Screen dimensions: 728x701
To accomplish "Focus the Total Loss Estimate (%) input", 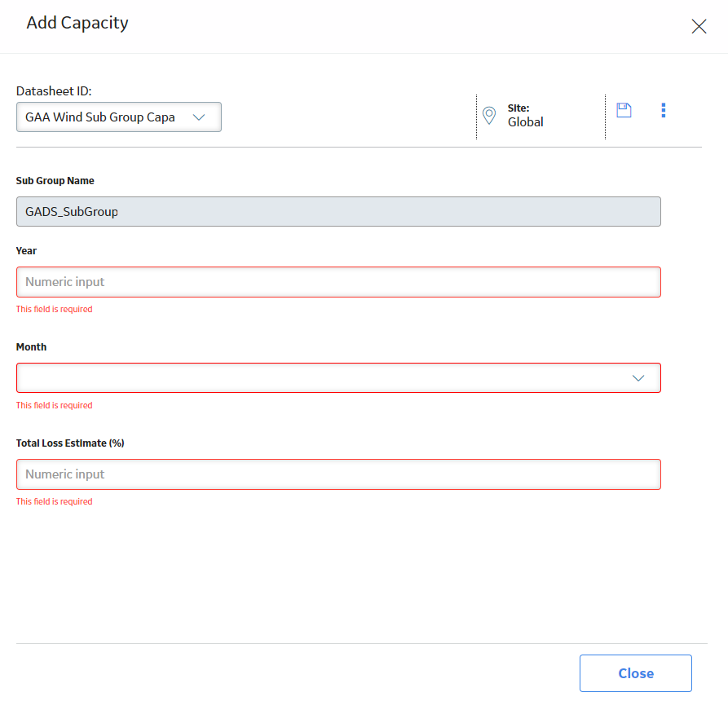I will tap(338, 474).
